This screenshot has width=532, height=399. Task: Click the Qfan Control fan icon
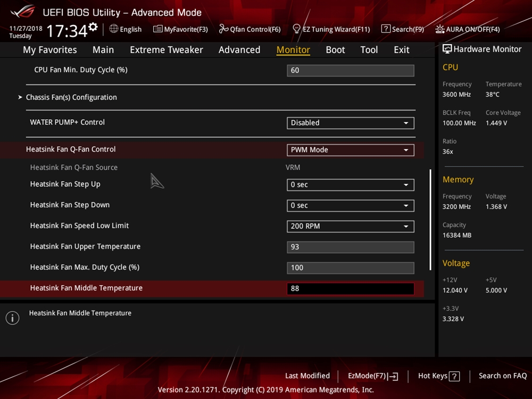[x=223, y=29]
